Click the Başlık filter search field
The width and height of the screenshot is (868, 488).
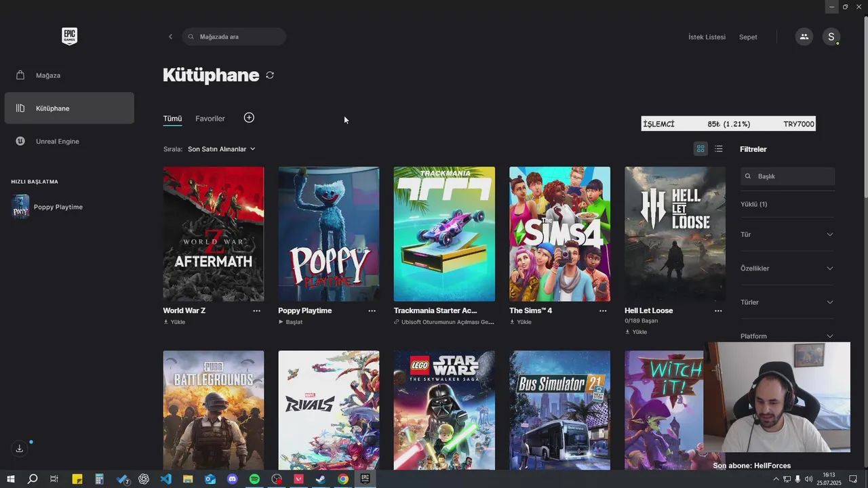tap(787, 176)
